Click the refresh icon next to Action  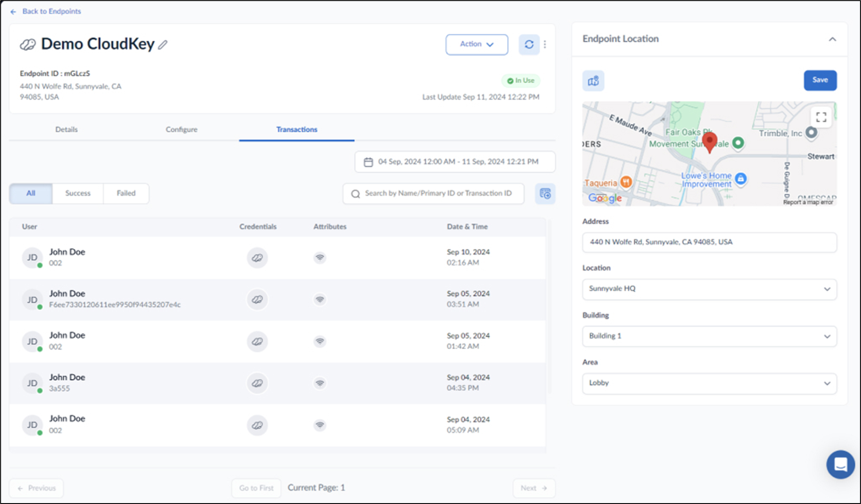coord(529,45)
